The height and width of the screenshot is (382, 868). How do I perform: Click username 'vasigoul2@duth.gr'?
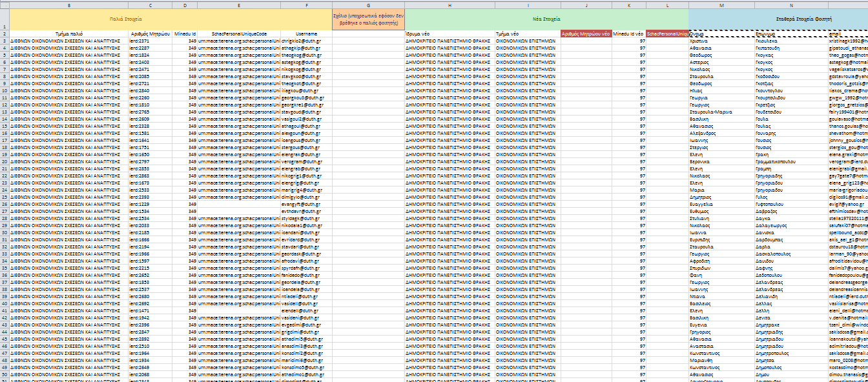[307, 119]
